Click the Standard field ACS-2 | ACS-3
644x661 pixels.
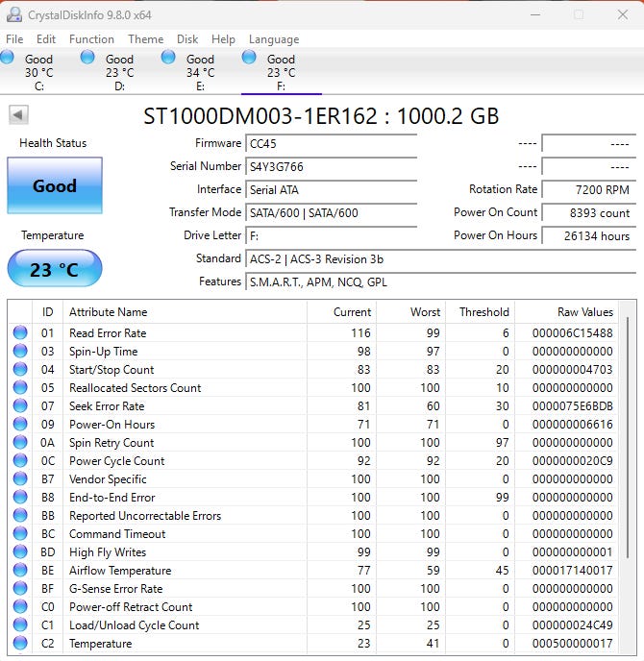tap(441, 258)
